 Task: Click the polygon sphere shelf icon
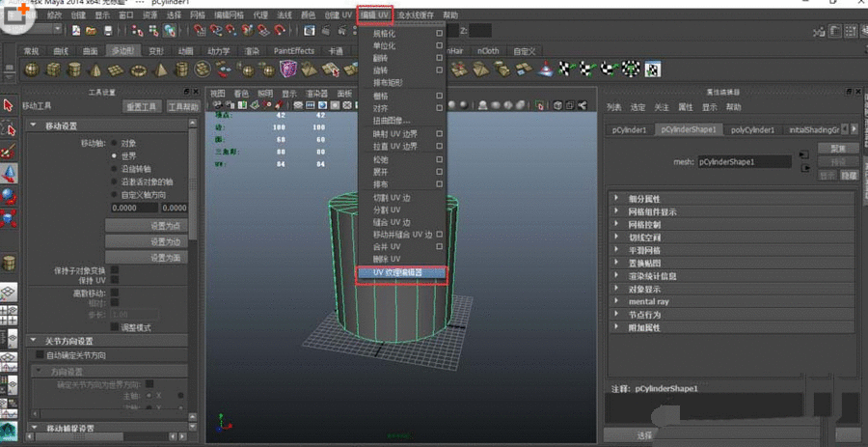(x=32, y=69)
